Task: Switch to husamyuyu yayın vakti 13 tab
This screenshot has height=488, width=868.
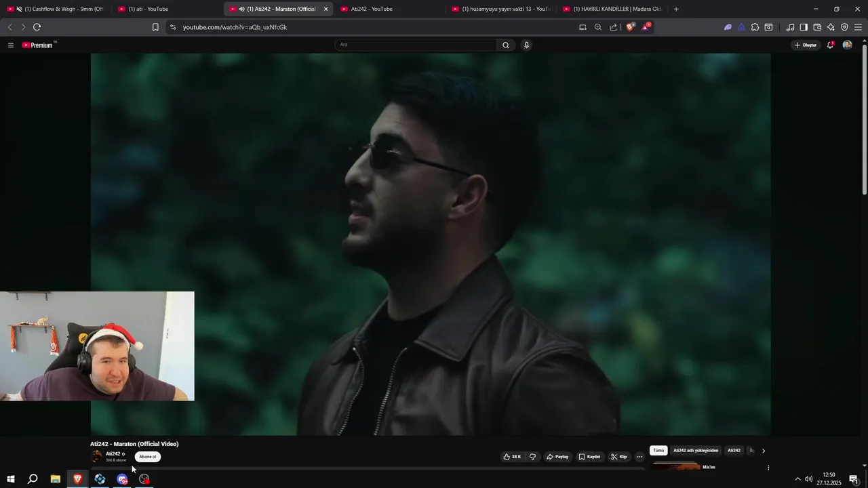Action: (x=500, y=9)
